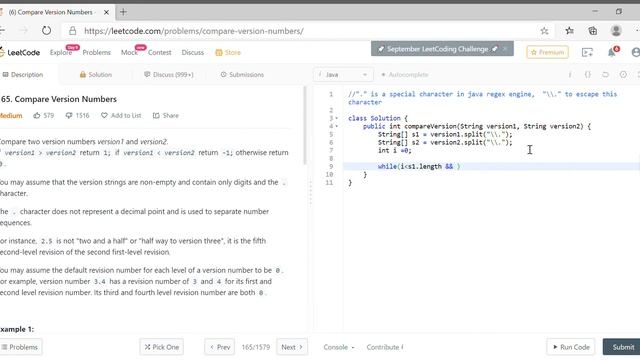Image resolution: width=640 pixels, height=360 pixels.
Task: Collapse code fold arrow at line 4
Action: tap(337, 127)
